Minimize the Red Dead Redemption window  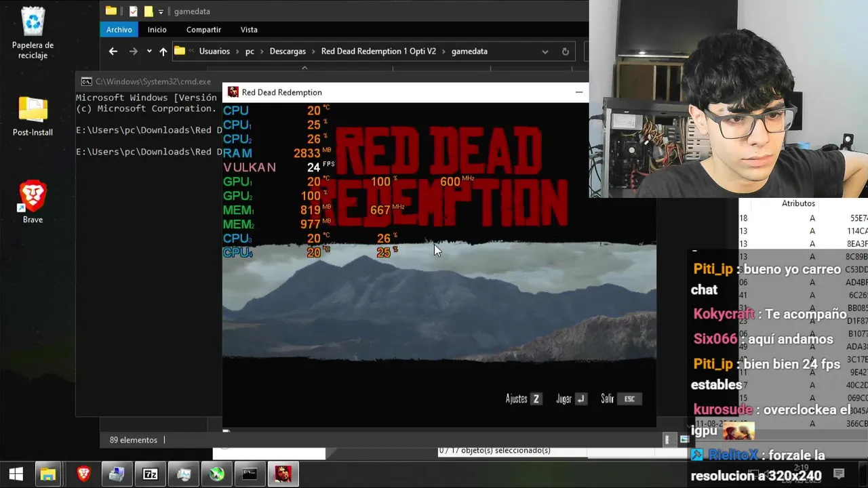pyautogui.click(x=578, y=92)
